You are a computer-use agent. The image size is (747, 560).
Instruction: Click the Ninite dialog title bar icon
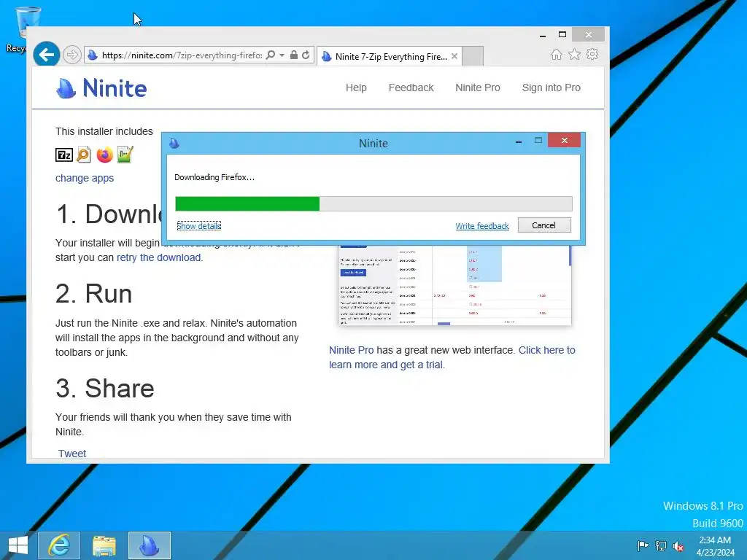tap(174, 143)
